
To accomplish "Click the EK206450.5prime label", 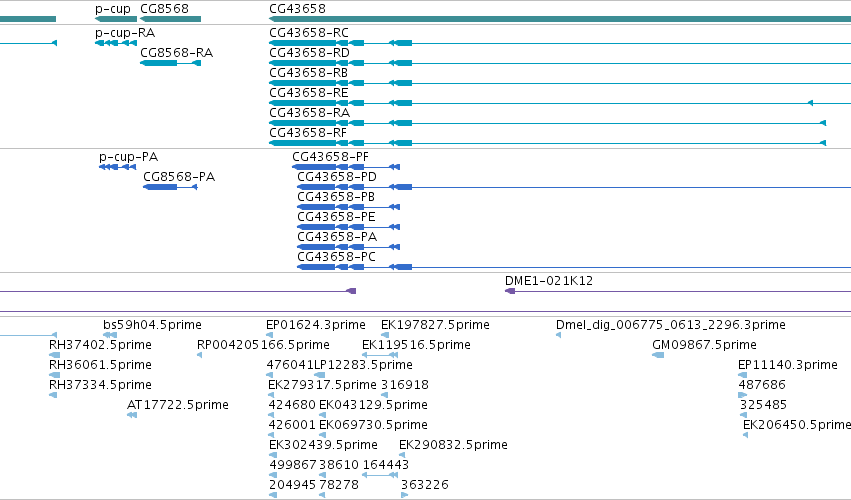I will coord(797,426).
